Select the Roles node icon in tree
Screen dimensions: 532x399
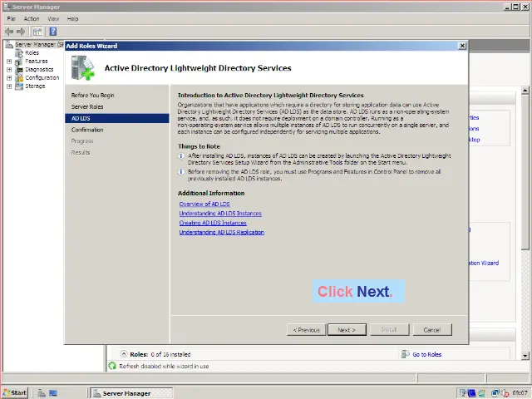click(x=20, y=53)
